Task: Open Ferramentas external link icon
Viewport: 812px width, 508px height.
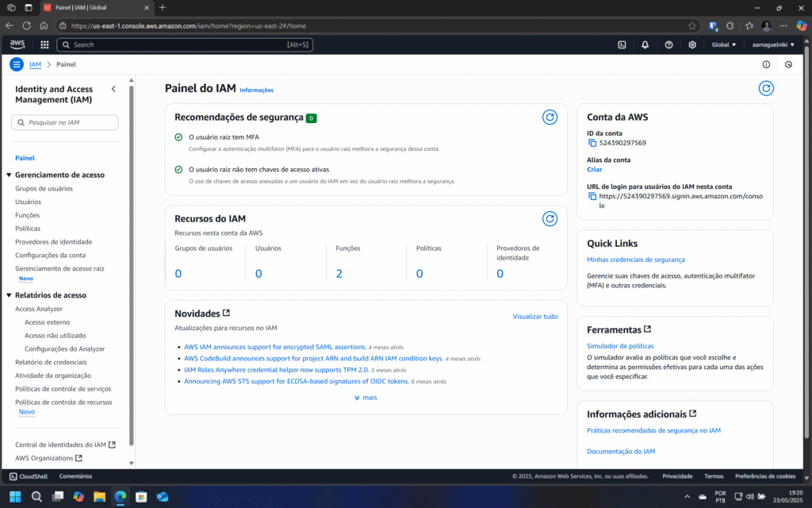Action: [x=647, y=329]
